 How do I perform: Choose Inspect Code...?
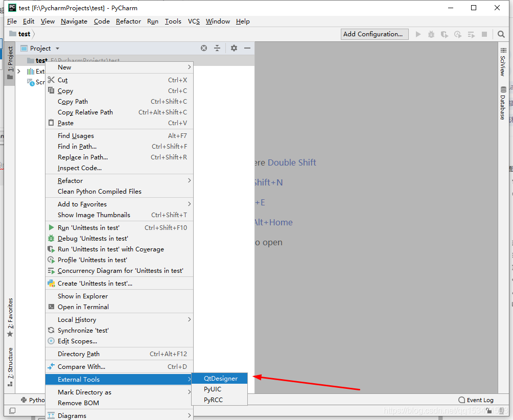pos(119,168)
